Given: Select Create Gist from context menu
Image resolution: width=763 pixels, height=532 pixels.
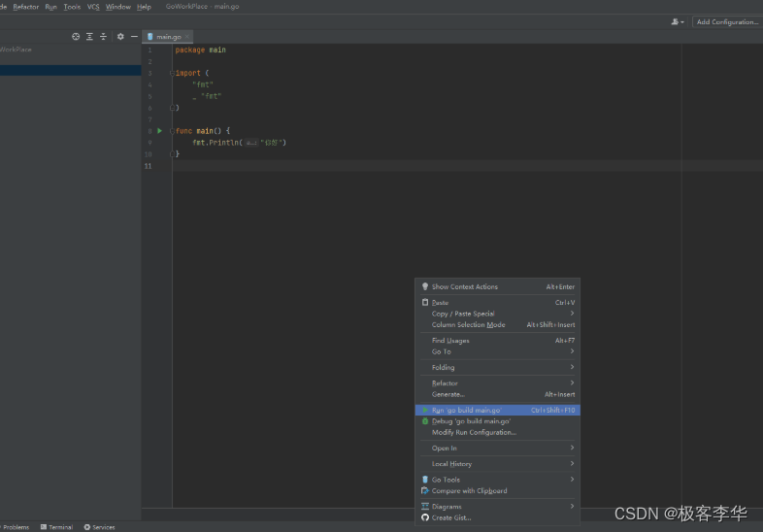Looking at the screenshot, I should tap(453, 517).
